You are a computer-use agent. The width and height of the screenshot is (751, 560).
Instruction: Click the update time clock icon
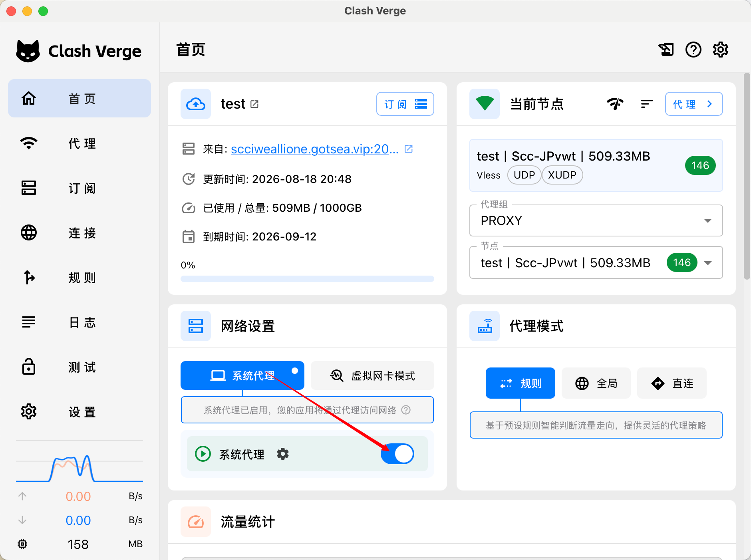pyautogui.click(x=189, y=179)
